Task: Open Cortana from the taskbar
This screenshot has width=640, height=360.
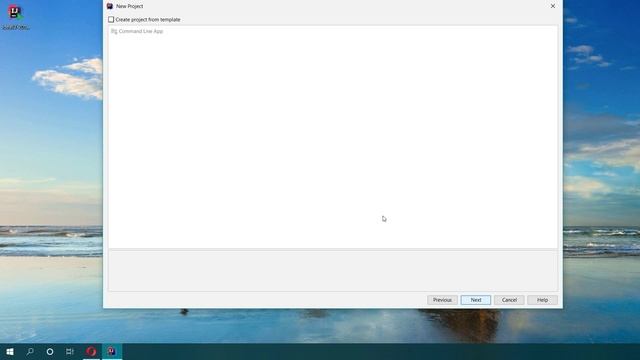Action: (50, 351)
